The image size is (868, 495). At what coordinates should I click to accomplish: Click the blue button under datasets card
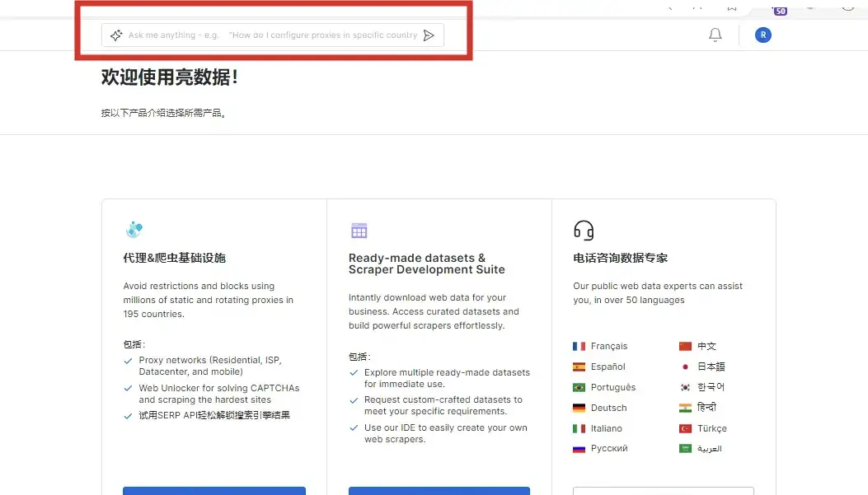pyautogui.click(x=439, y=491)
